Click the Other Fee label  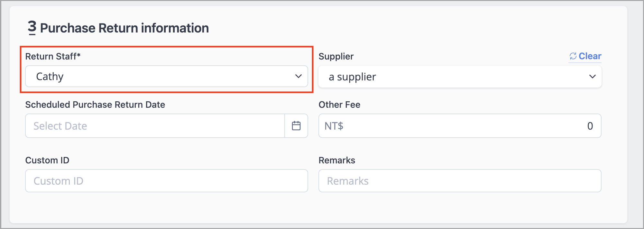pyautogui.click(x=339, y=105)
